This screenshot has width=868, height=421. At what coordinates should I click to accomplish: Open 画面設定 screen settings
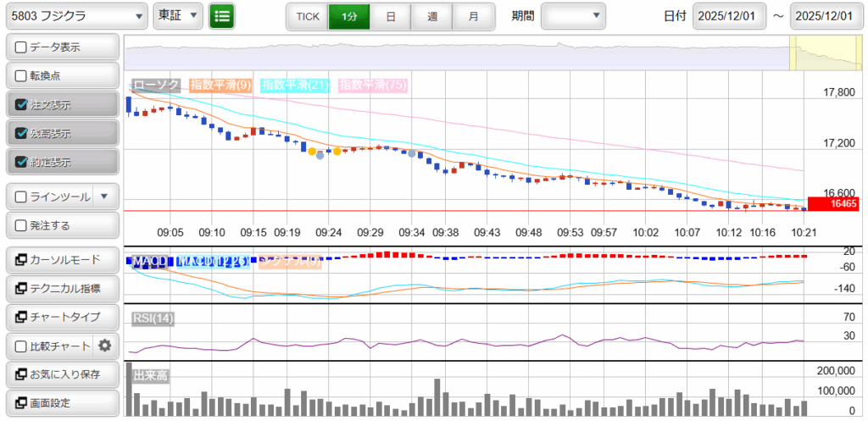click(61, 402)
